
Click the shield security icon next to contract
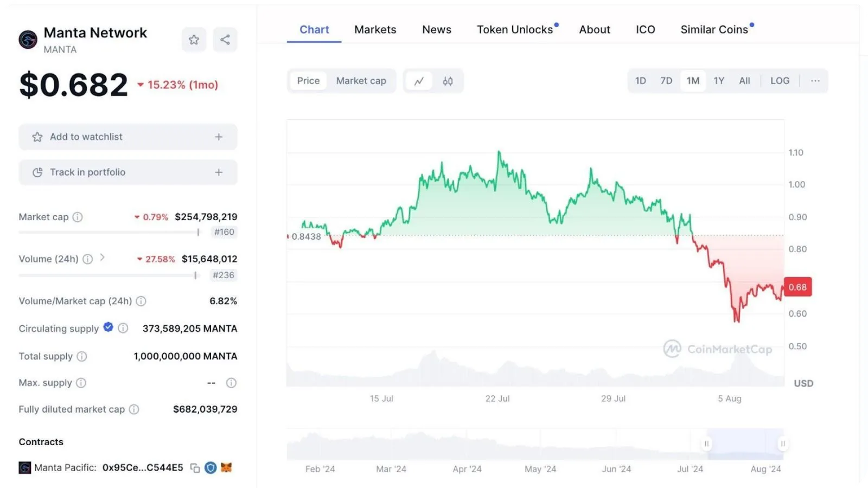click(x=210, y=467)
